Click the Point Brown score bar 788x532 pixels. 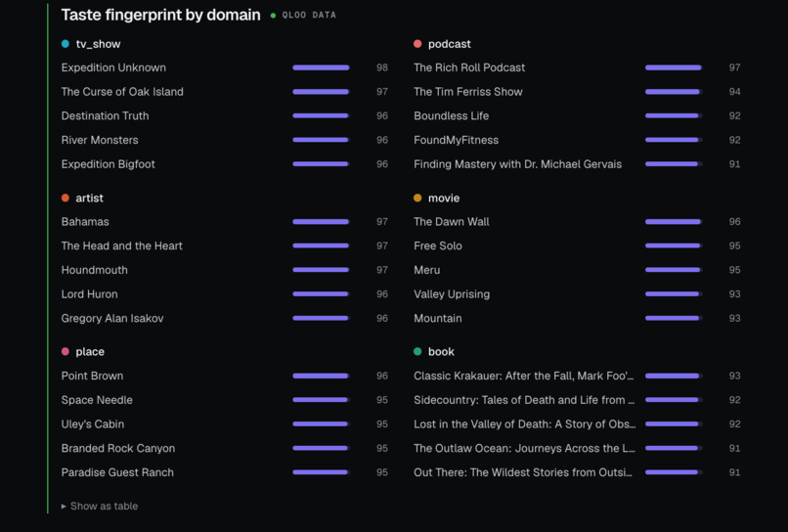[x=321, y=376]
